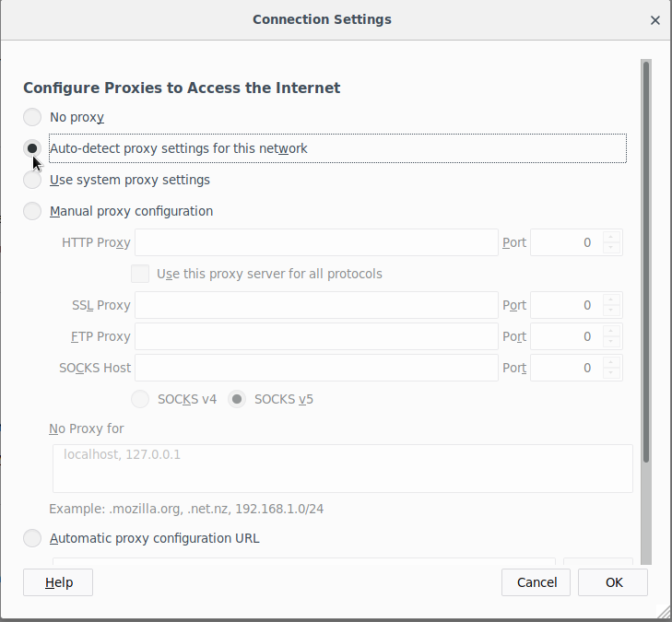Select Auto-detect proxy settings for this network
This screenshot has width=672, height=622.
tap(32, 148)
